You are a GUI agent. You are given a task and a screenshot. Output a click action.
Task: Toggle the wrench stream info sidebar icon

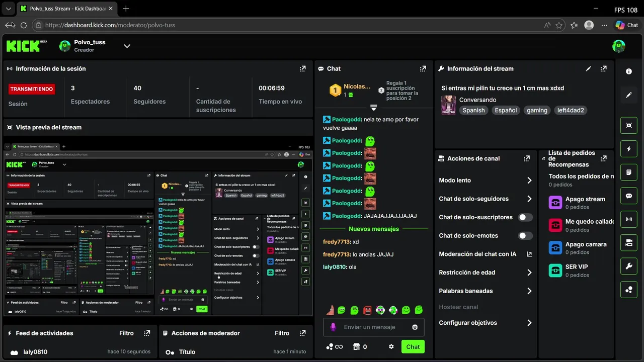629,266
